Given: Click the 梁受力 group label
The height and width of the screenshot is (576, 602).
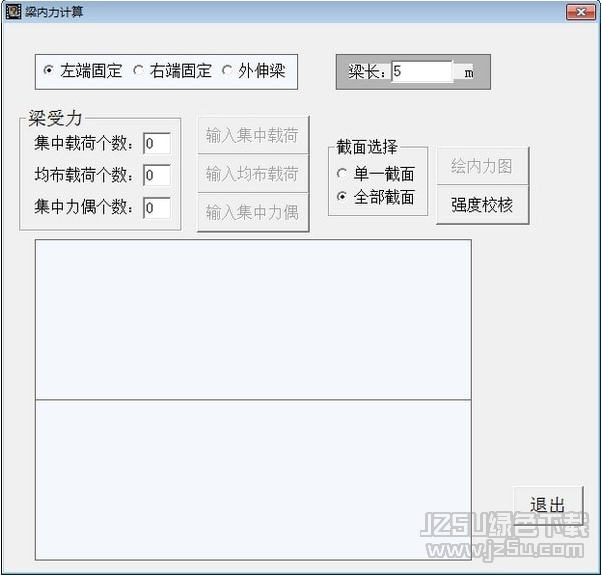Looking at the screenshot, I should click(x=55, y=118).
